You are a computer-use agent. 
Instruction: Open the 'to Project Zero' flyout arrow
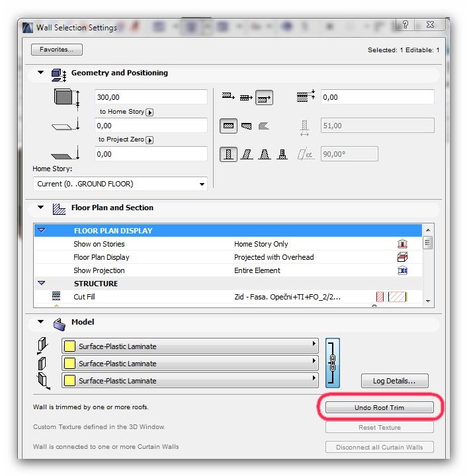[x=149, y=140]
